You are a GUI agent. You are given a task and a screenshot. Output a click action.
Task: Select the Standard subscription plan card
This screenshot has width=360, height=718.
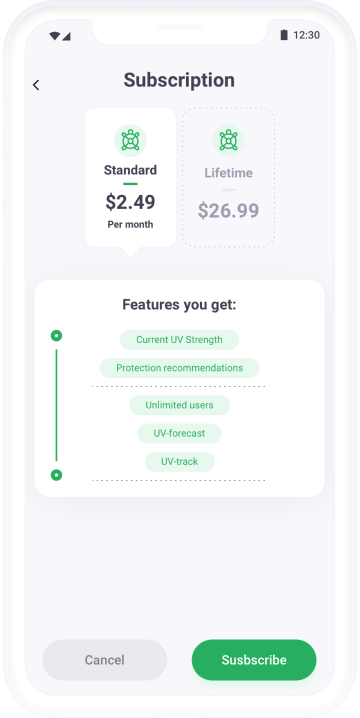coord(131,178)
